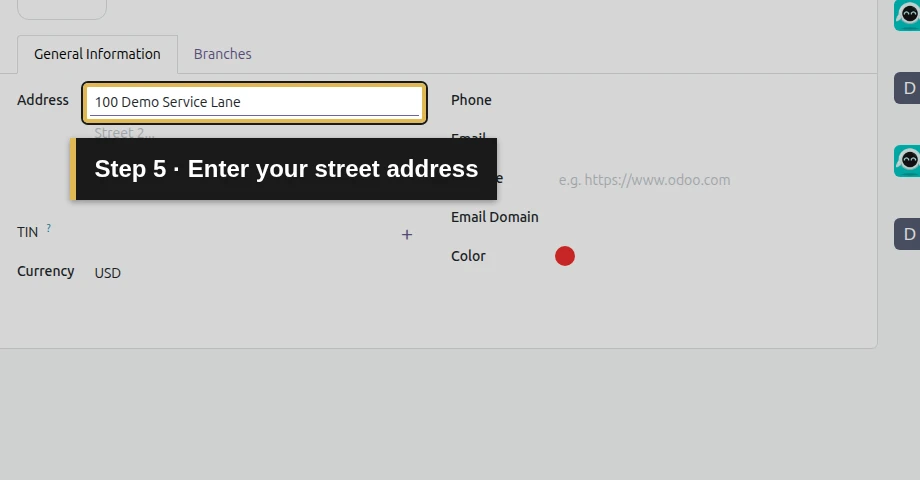
Task: Click the Color label
Action: [x=468, y=256]
